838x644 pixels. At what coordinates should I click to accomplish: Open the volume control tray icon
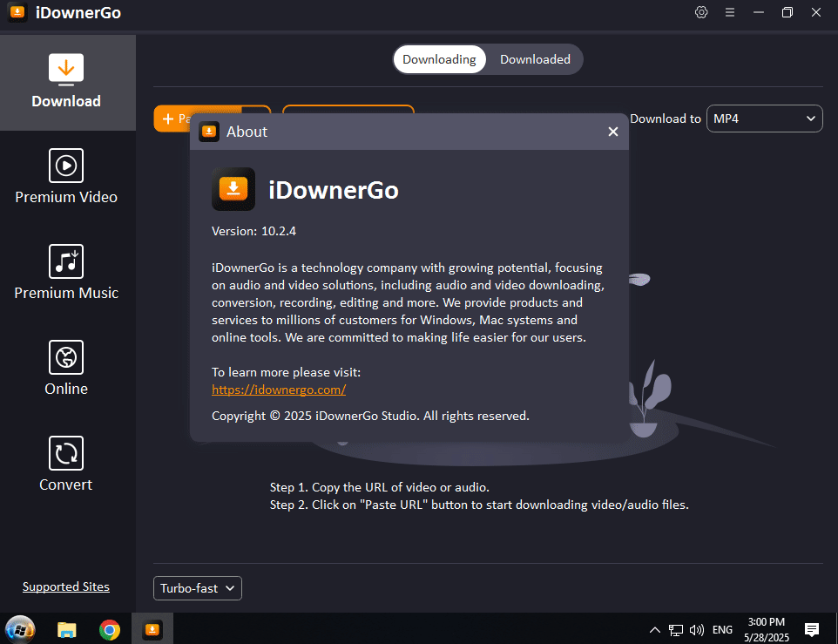pyautogui.click(x=696, y=630)
